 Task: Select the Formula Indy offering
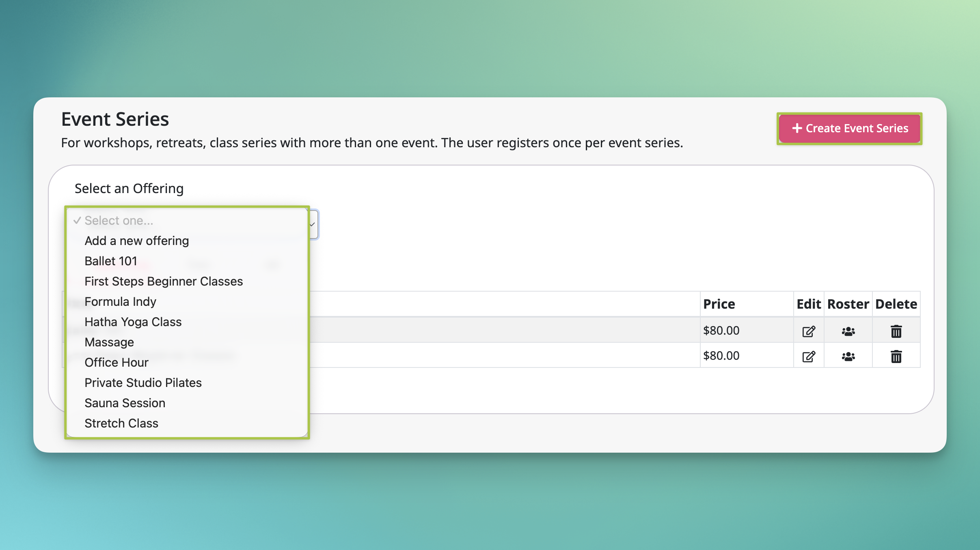tap(187, 302)
